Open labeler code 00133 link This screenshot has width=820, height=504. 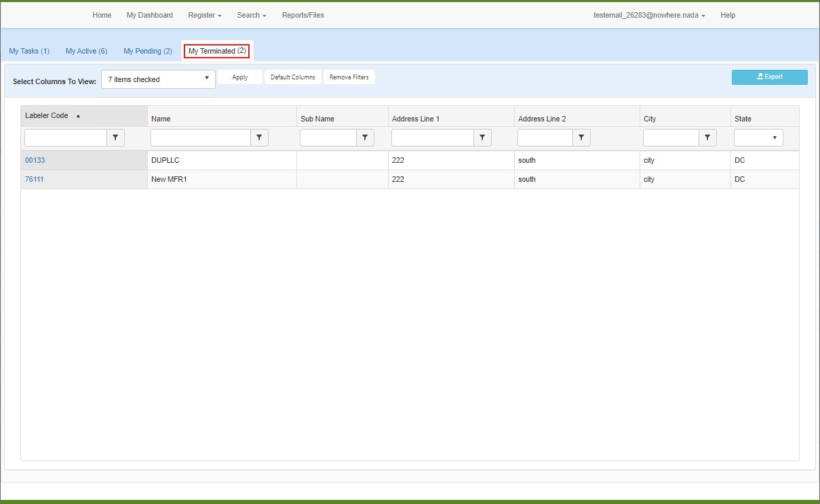[35, 161]
